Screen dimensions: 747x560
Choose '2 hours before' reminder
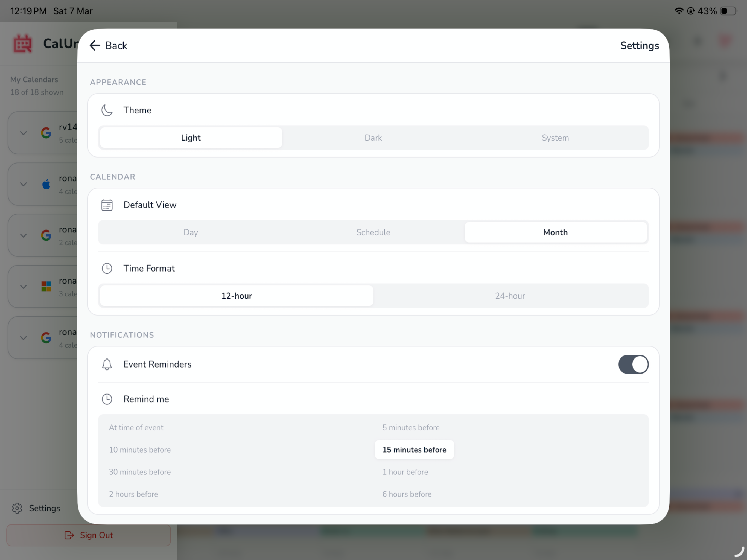coord(133,494)
